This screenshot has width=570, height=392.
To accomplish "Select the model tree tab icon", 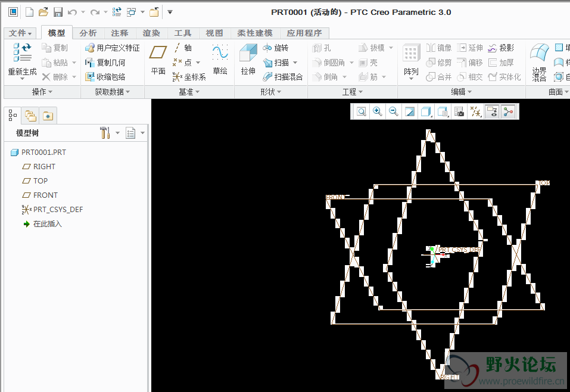I will [x=13, y=116].
